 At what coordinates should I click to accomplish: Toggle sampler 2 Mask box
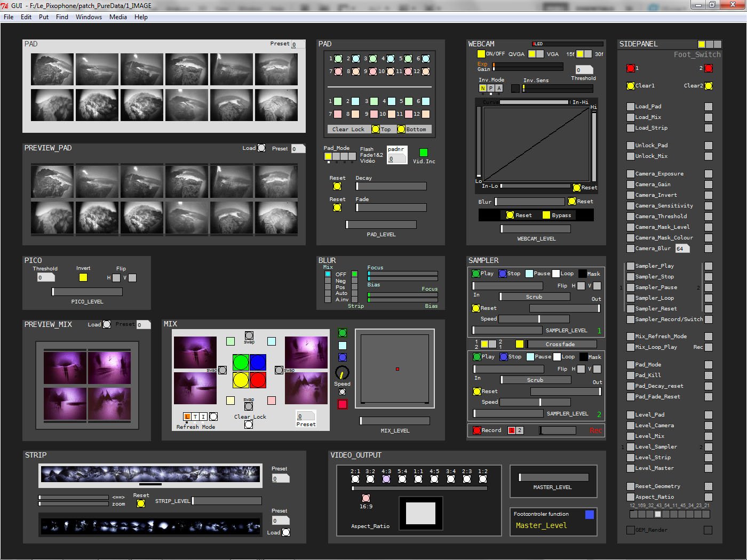[584, 357]
